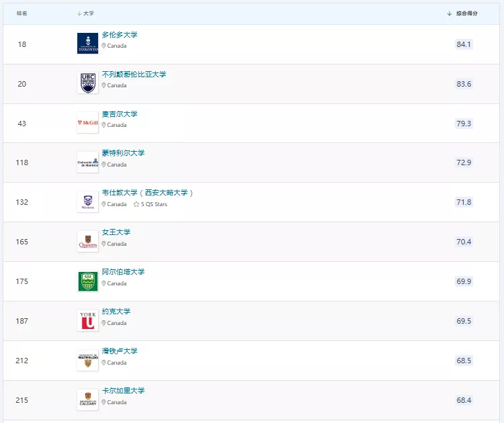The width and height of the screenshot is (504, 423).
Task: Open the York U logo
Action: tap(88, 320)
